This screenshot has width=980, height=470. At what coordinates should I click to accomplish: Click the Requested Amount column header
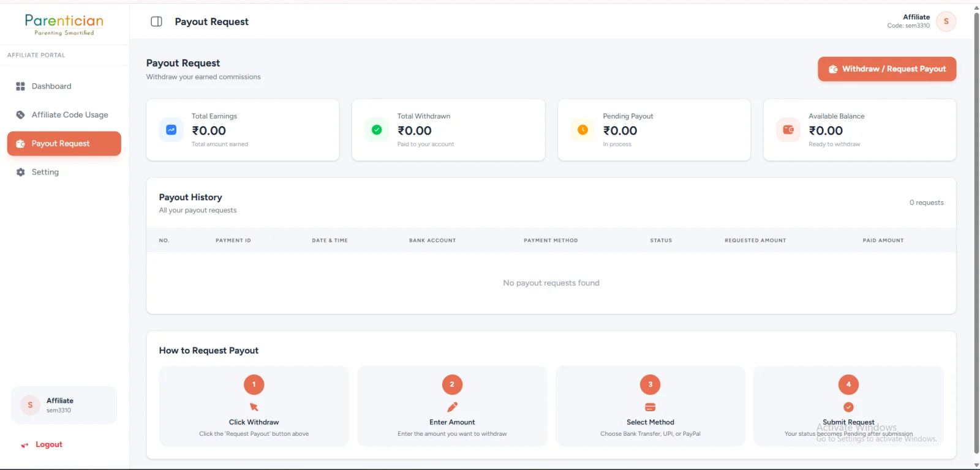[x=755, y=241]
